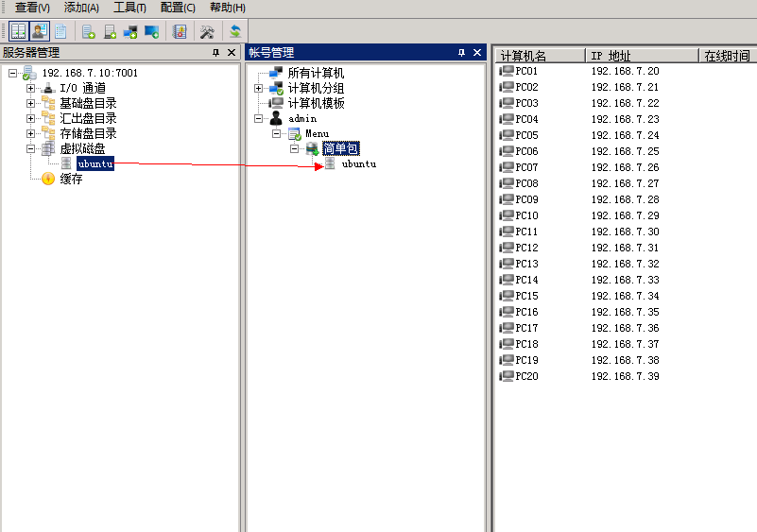Collapse the 192.168.7.10:7001 server node
This screenshot has height=532, width=757.
point(12,74)
